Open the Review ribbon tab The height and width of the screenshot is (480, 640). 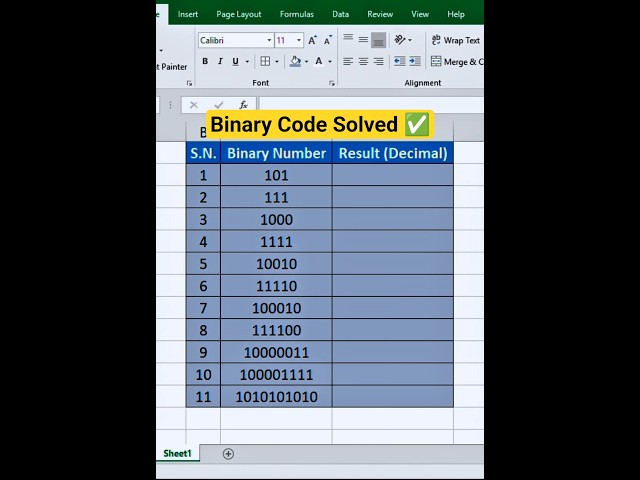[380, 14]
